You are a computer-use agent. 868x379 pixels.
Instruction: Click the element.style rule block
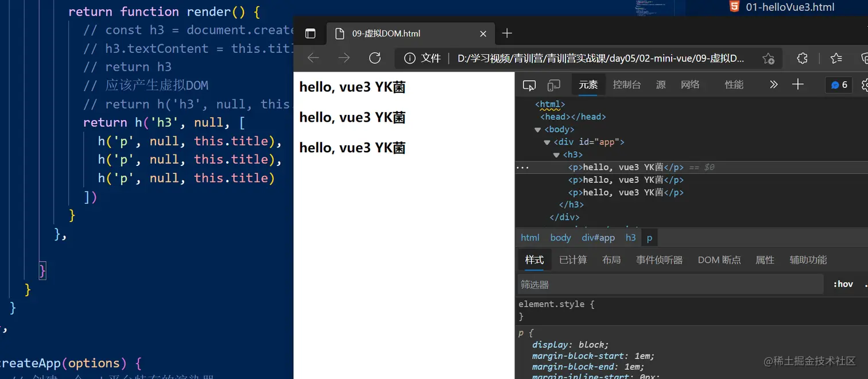point(691,310)
